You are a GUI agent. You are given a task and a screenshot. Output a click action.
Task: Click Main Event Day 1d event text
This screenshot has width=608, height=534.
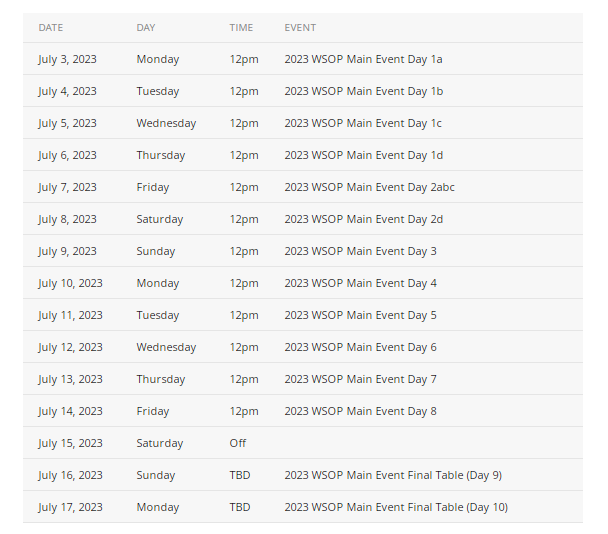coord(364,155)
